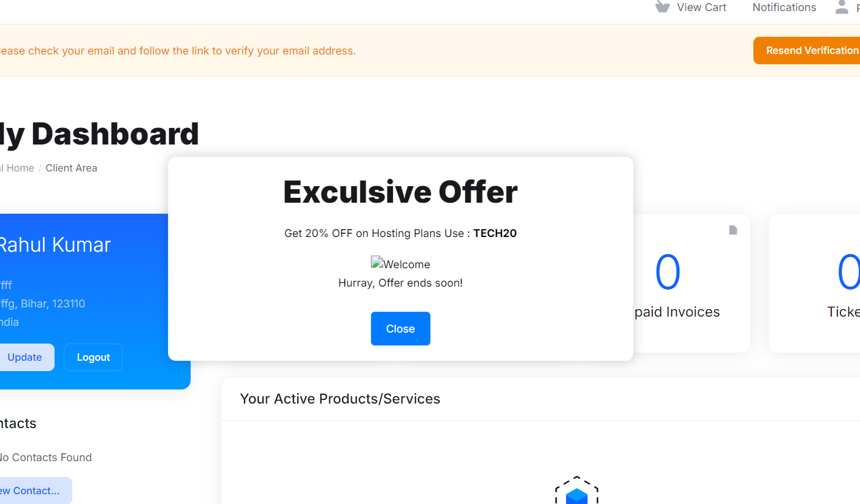The width and height of the screenshot is (860, 504).
Task: Log out using Logout button
Action: pyautogui.click(x=93, y=357)
